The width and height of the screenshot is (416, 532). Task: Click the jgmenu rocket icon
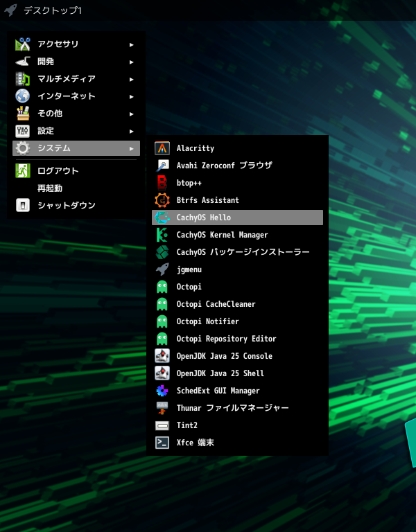coord(162,269)
